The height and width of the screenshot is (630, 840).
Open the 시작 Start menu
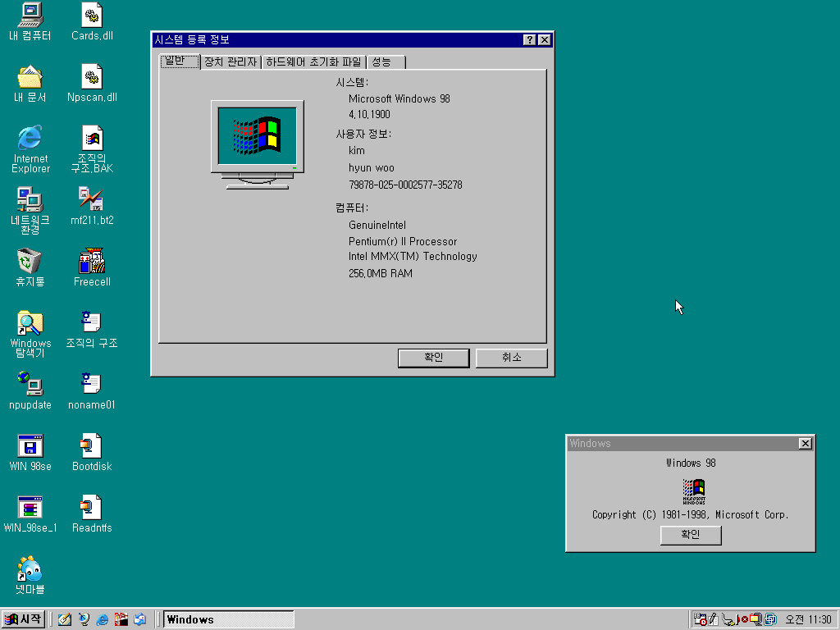point(23,620)
